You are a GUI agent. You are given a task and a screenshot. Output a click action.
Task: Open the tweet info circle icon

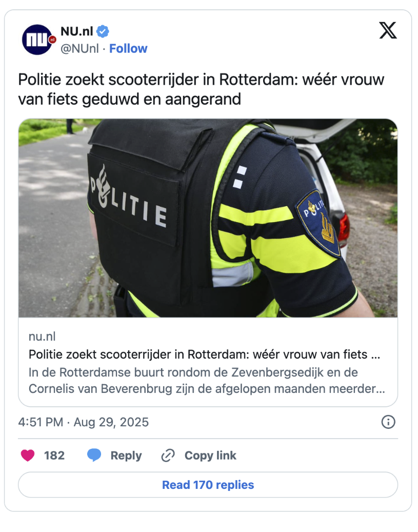coord(388,422)
